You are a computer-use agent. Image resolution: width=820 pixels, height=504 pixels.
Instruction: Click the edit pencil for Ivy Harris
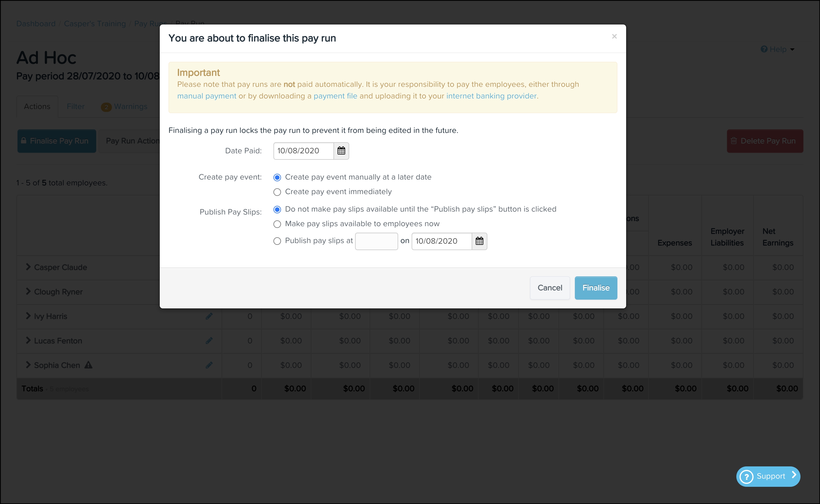(209, 316)
